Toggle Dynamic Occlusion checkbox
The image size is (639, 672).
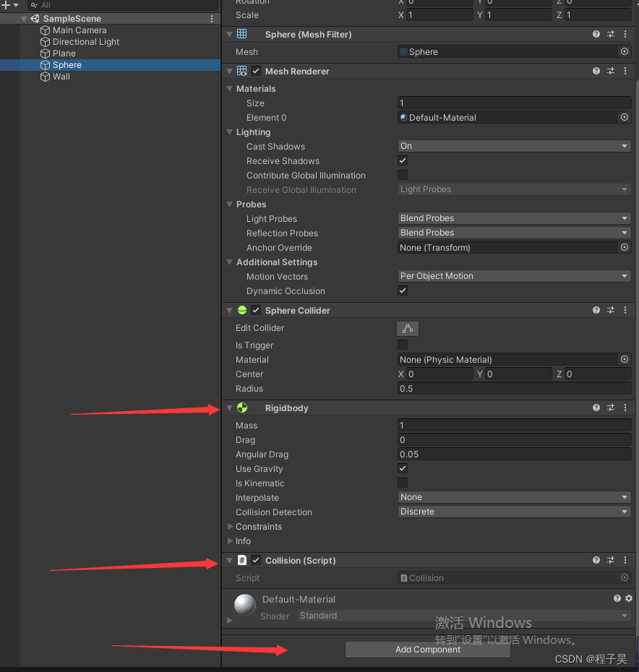tap(403, 291)
